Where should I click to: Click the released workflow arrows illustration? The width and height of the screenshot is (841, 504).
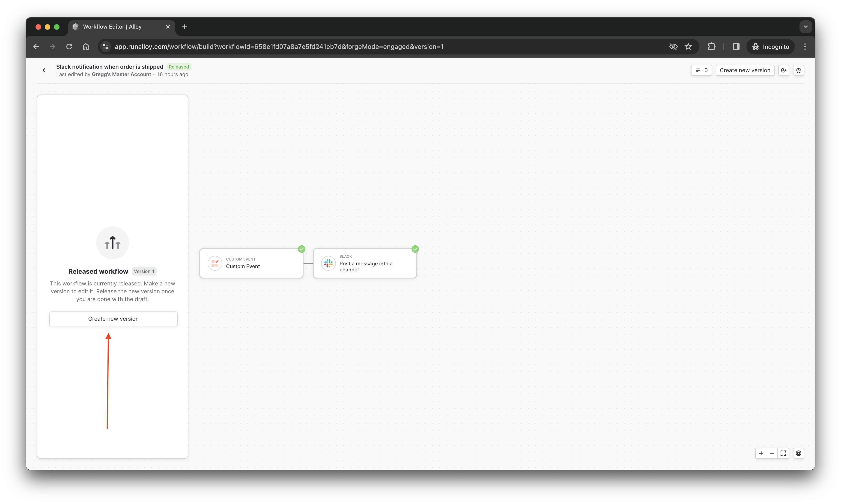(x=113, y=243)
